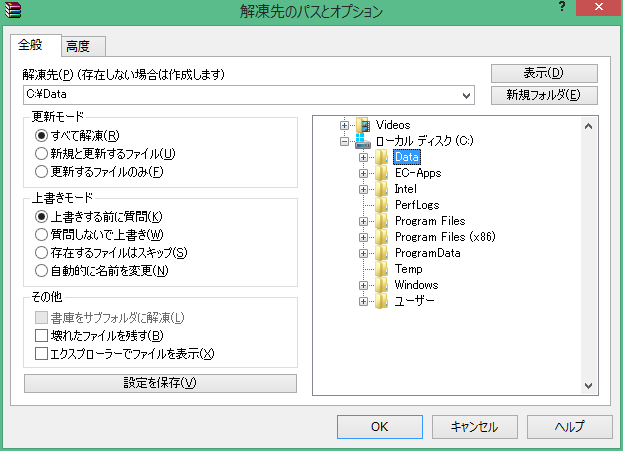The height and width of the screenshot is (451, 623).
Task: Click the question mark help icon in title bar
Action: tap(562, 7)
